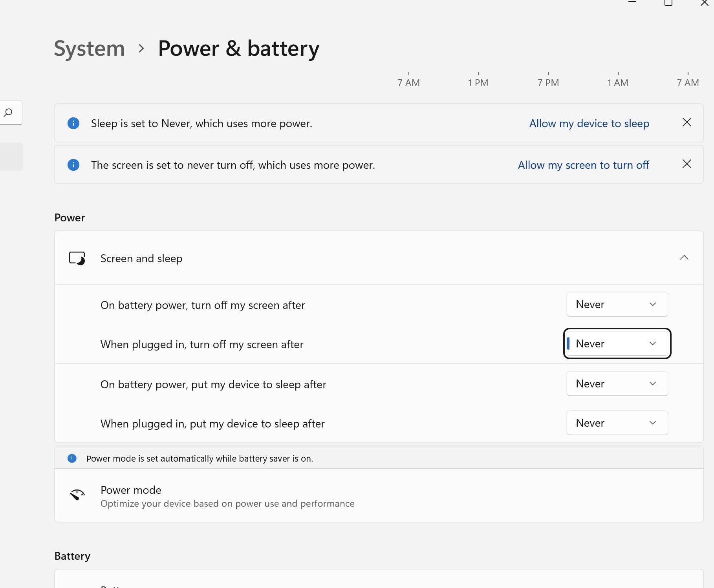Click the Screen and sleep header label
Viewport: 714px width, 588px height.
pos(141,258)
